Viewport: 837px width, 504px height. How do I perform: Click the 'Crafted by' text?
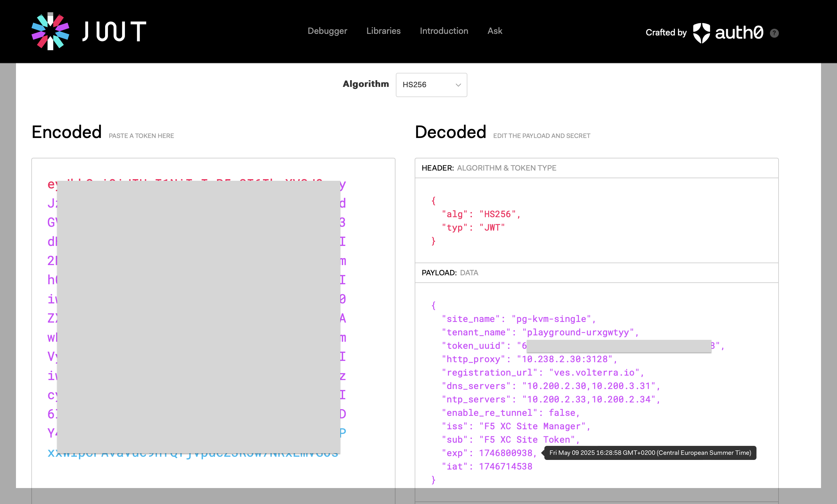point(666,33)
